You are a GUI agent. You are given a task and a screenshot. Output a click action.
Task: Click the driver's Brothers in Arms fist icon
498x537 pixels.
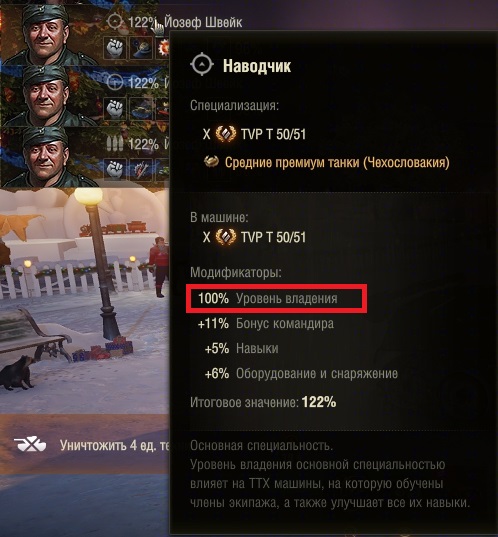click(x=115, y=109)
